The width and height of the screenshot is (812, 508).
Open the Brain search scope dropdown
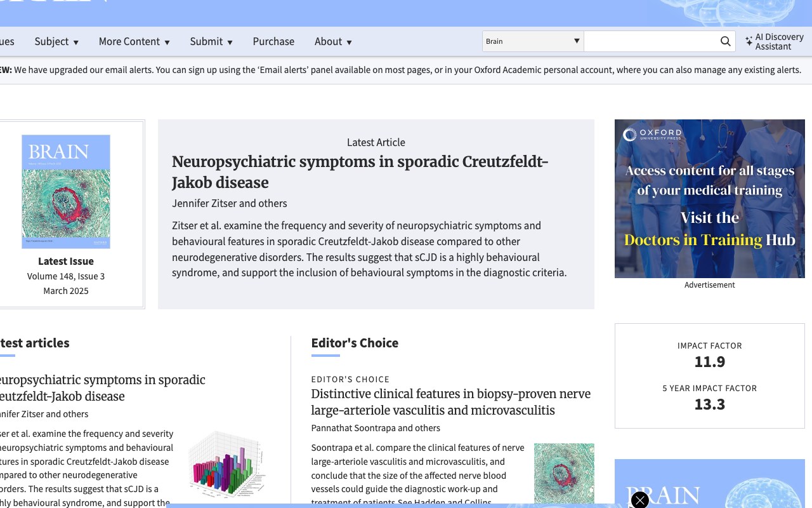[x=533, y=41]
